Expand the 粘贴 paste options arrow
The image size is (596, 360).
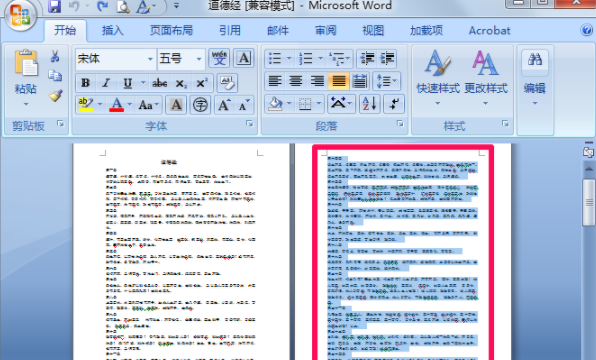tap(26, 104)
